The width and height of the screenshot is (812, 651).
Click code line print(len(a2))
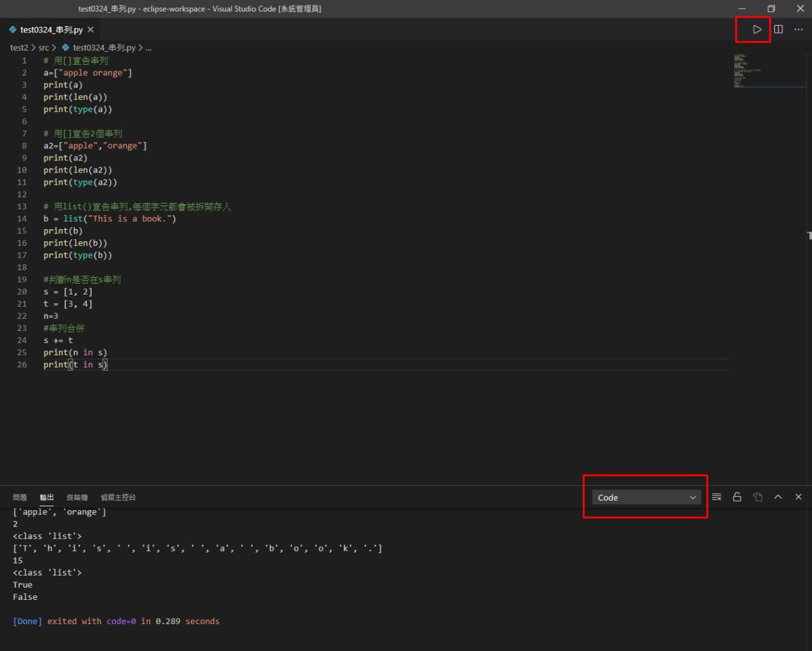click(x=78, y=170)
